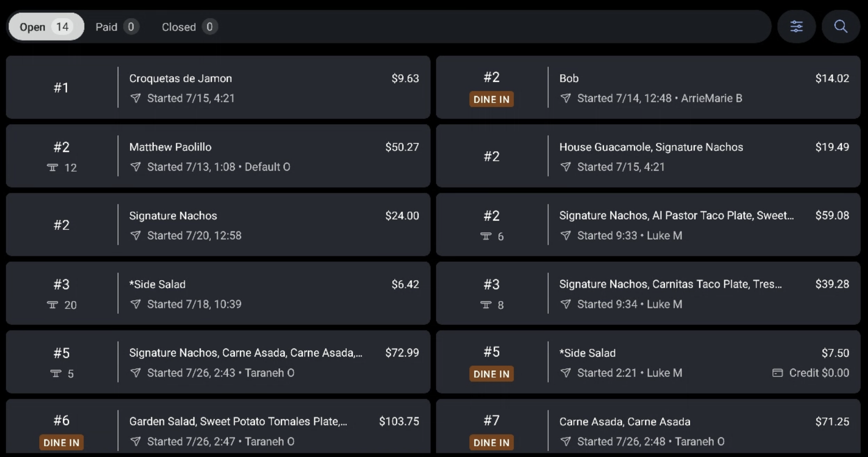Click the search magnifier icon
The image size is (868, 457).
point(840,27)
